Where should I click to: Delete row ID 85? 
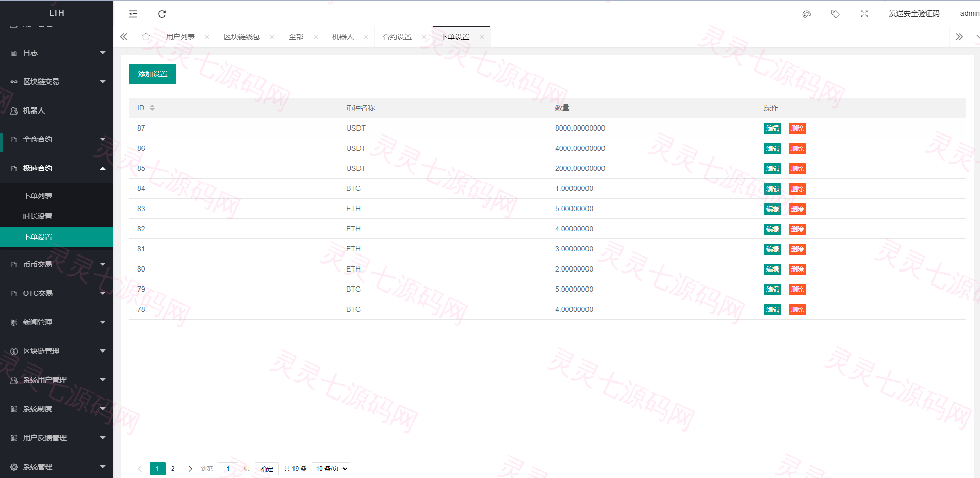pyautogui.click(x=797, y=169)
